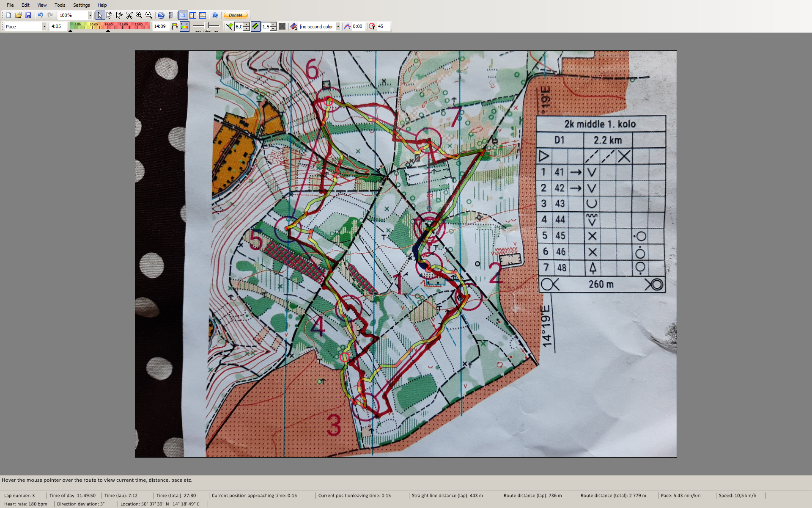Click status text 'Speed: 10,5 km/h'
Screen dimensions: 812x508
point(738,495)
